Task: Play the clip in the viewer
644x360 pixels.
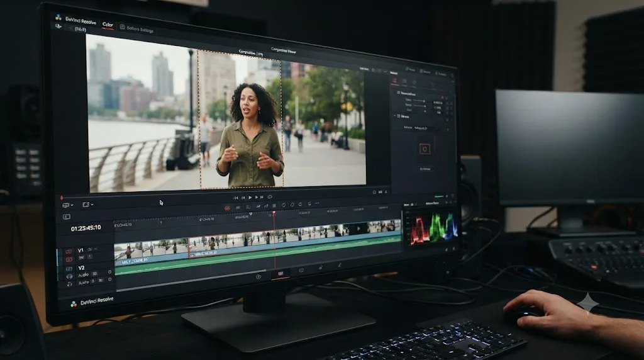Action: [x=250, y=198]
